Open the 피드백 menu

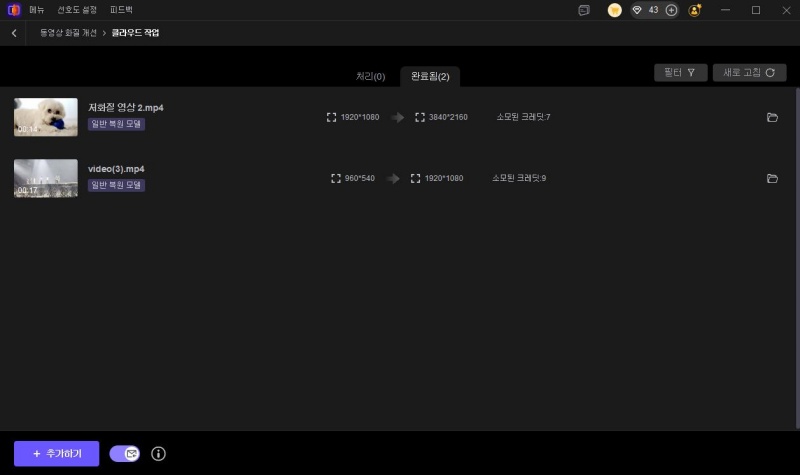[121, 10]
